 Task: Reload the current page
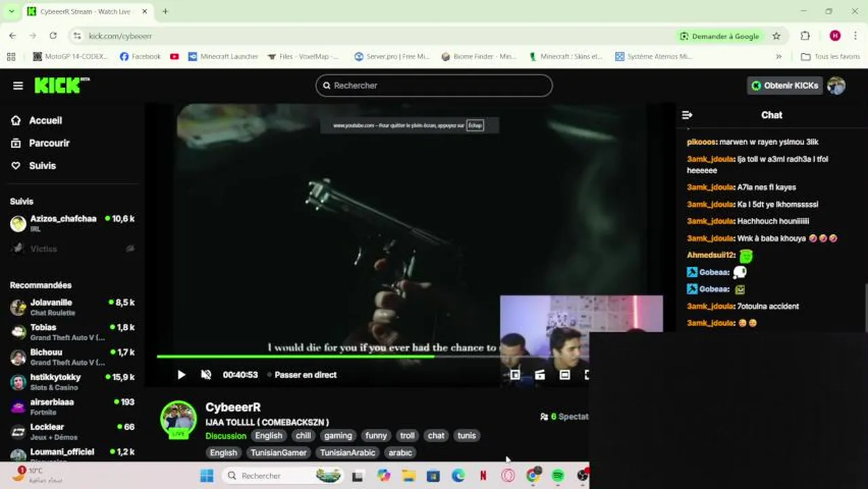(x=53, y=36)
